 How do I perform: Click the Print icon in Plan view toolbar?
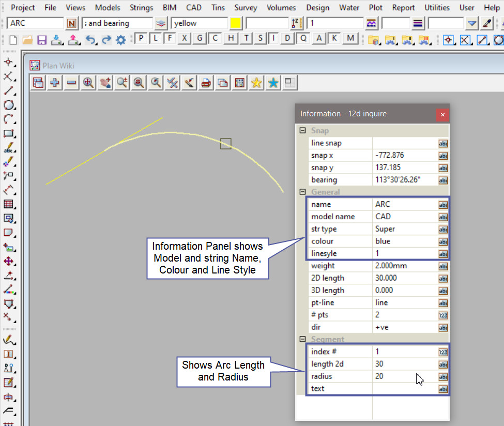click(206, 82)
